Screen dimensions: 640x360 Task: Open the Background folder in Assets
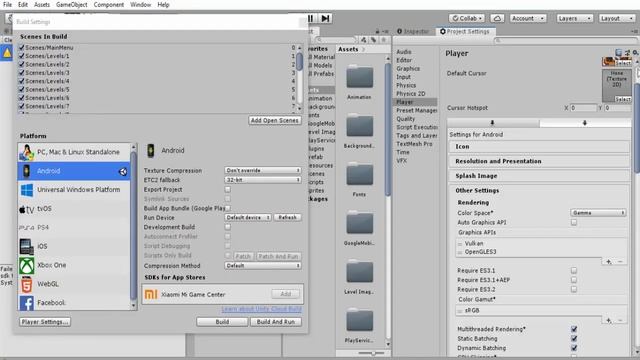pos(360,126)
